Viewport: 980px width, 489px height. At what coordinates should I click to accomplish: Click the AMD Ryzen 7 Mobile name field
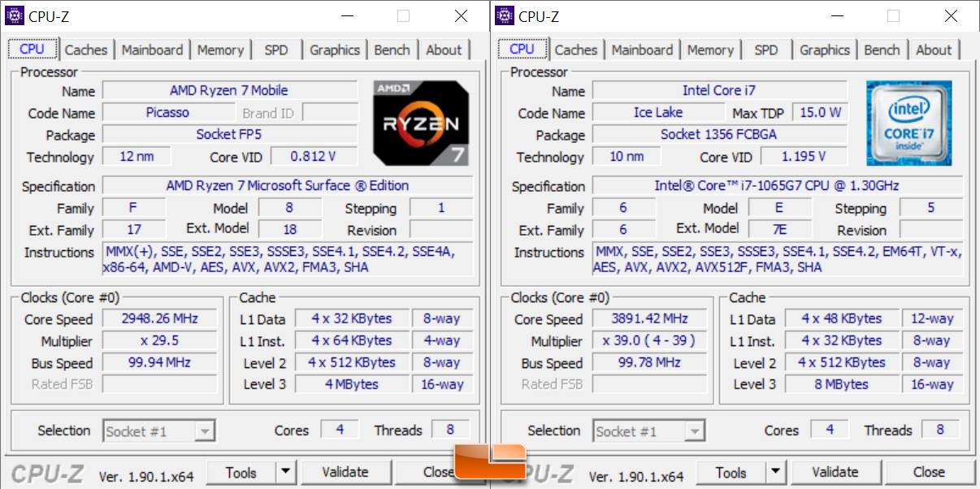(229, 90)
